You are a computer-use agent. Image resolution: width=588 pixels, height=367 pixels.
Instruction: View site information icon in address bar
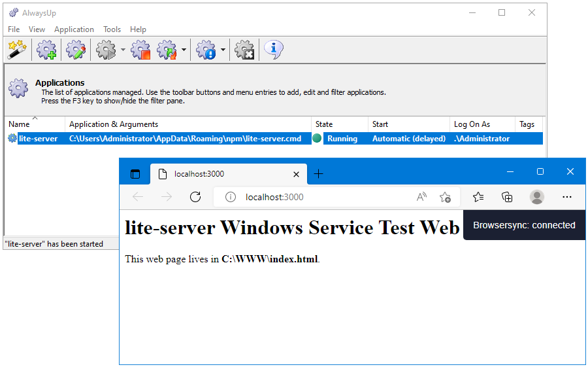231,197
